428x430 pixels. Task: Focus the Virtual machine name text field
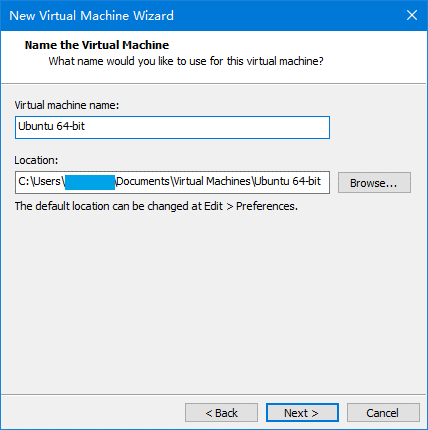tap(172, 127)
